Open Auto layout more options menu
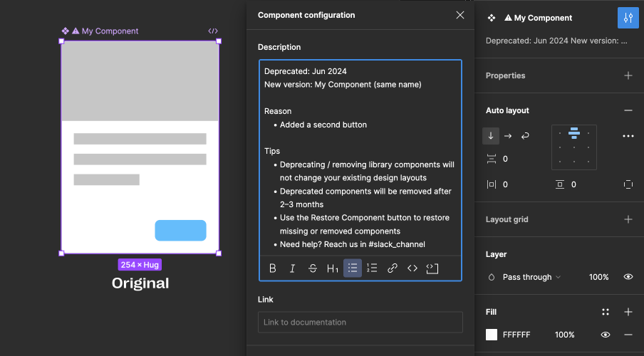The width and height of the screenshot is (644, 356). point(628,136)
